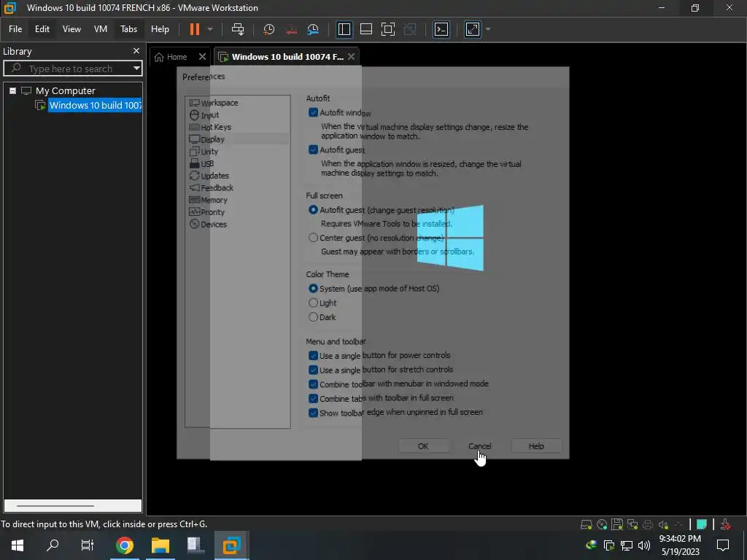Toggle single button for power controls checkbox

click(x=313, y=356)
